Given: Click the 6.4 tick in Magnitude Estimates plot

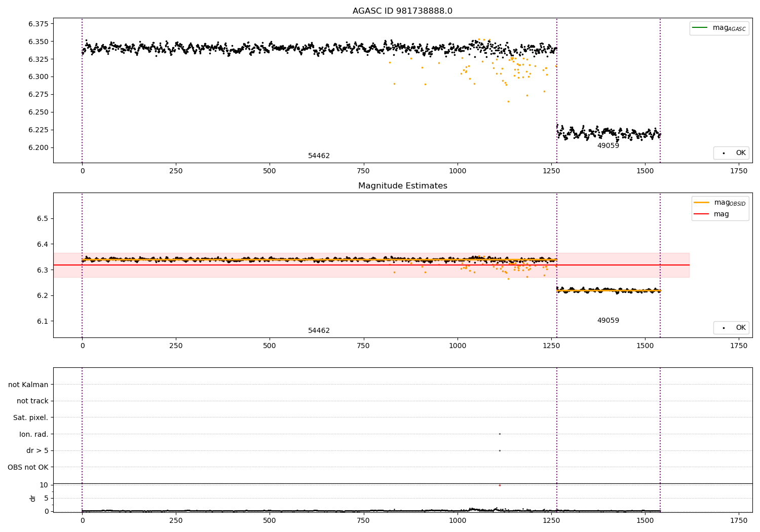Looking at the screenshot, I should 42,244.
